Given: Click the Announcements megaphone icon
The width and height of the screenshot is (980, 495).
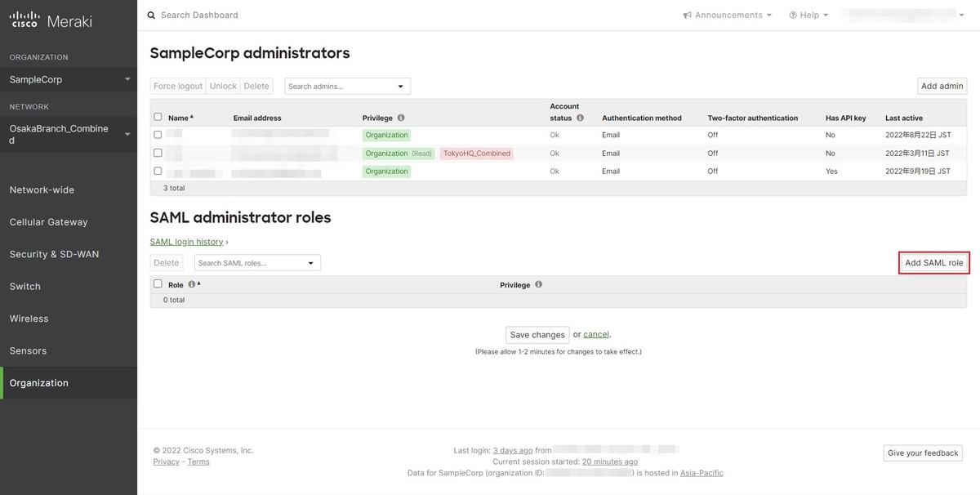Looking at the screenshot, I should [688, 15].
